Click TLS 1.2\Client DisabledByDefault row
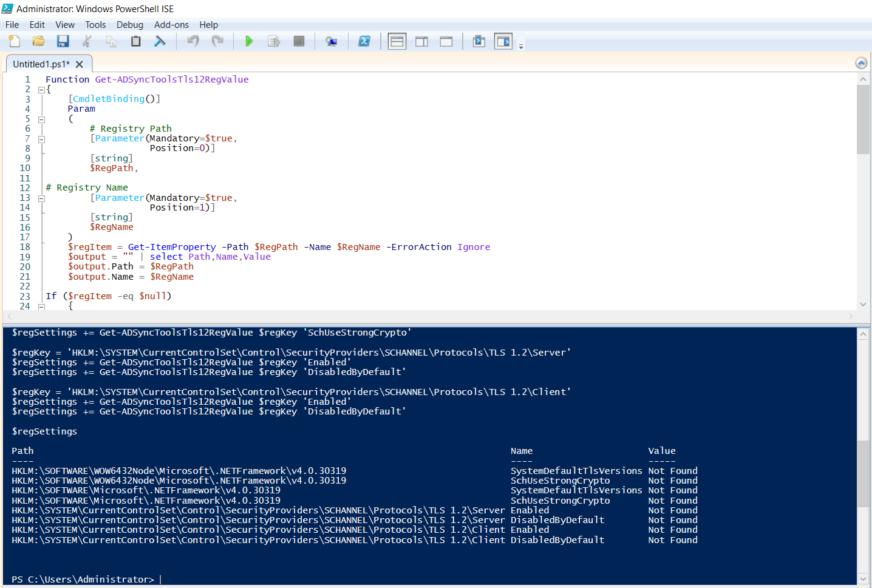 point(355,540)
